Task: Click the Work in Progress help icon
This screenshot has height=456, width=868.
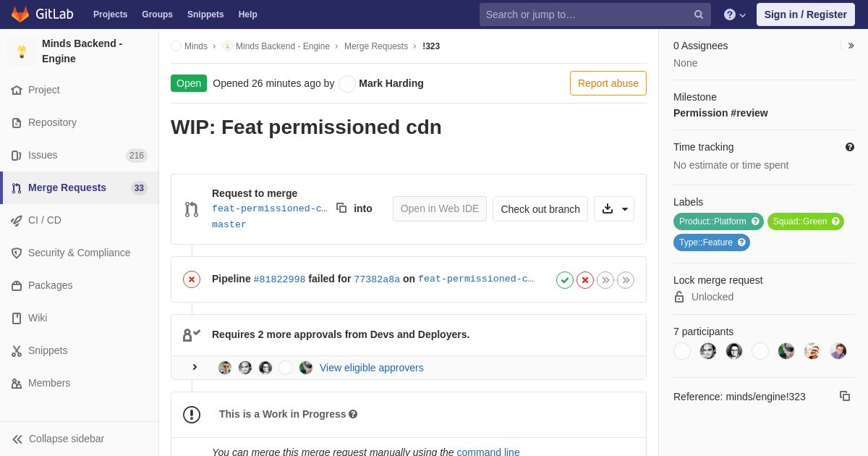Action: (353, 414)
